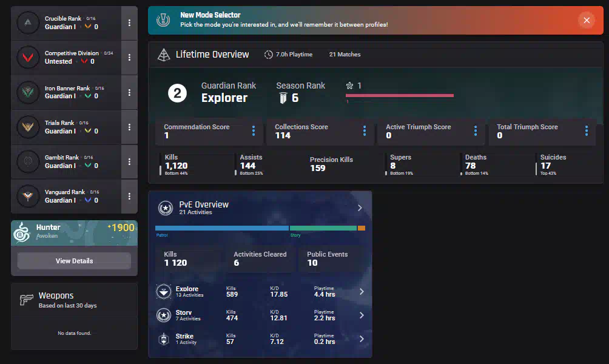The height and width of the screenshot is (364, 609).
Task: Click the Season Rank banner icon
Action: click(x=283, y=98)
